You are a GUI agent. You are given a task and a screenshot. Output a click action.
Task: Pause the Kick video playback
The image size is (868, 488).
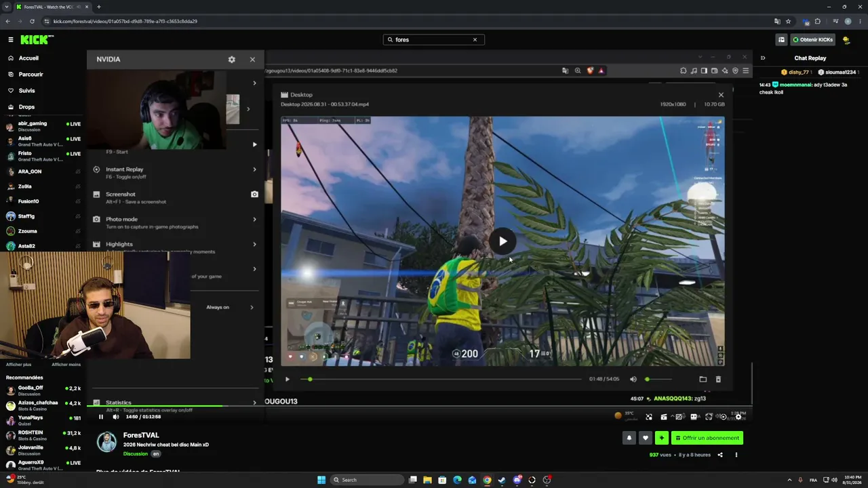tap(101, 417)
